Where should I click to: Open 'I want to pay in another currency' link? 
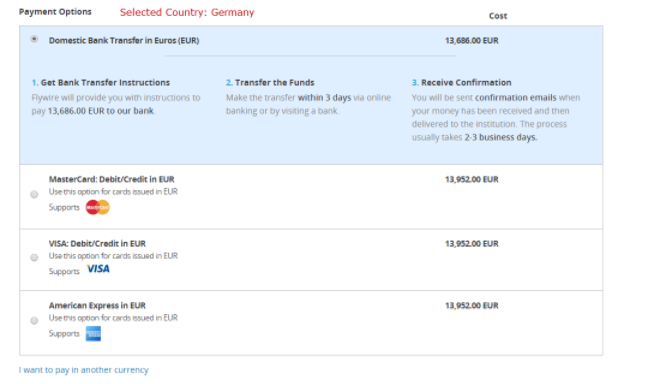(x=84, y=370)
